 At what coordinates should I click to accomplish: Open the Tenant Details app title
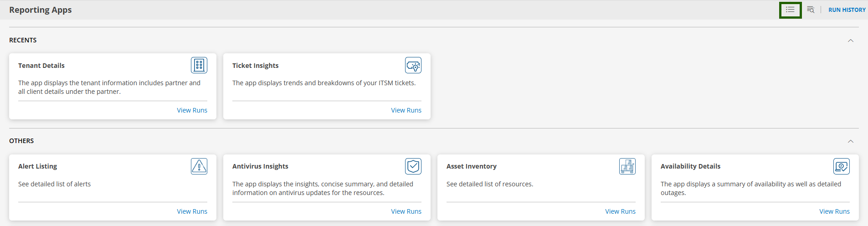tap(41, 66)
